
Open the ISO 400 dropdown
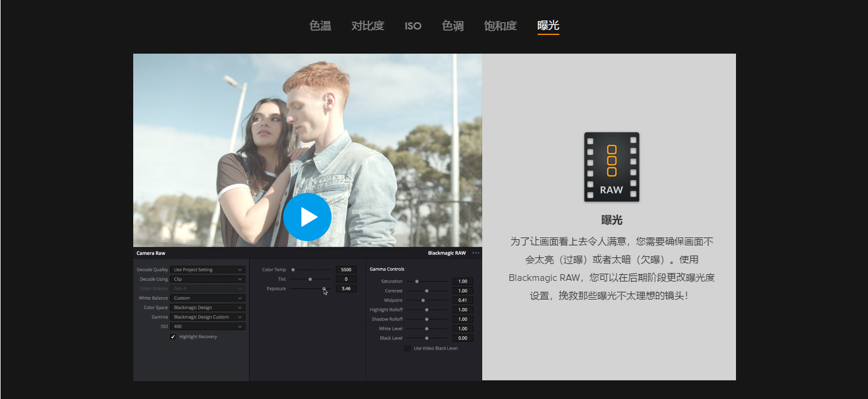(207, 327)
